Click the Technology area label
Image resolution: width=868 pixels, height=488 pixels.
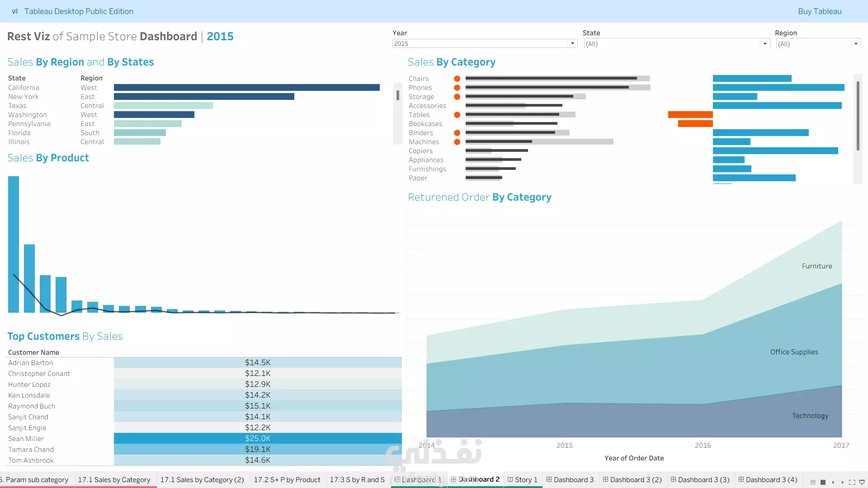(x=810, y=416)
